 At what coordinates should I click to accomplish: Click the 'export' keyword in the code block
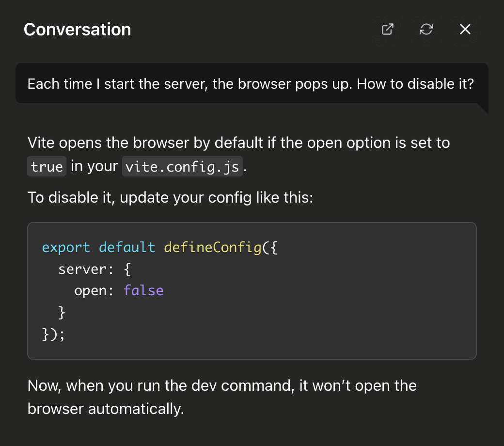(66, 247)
